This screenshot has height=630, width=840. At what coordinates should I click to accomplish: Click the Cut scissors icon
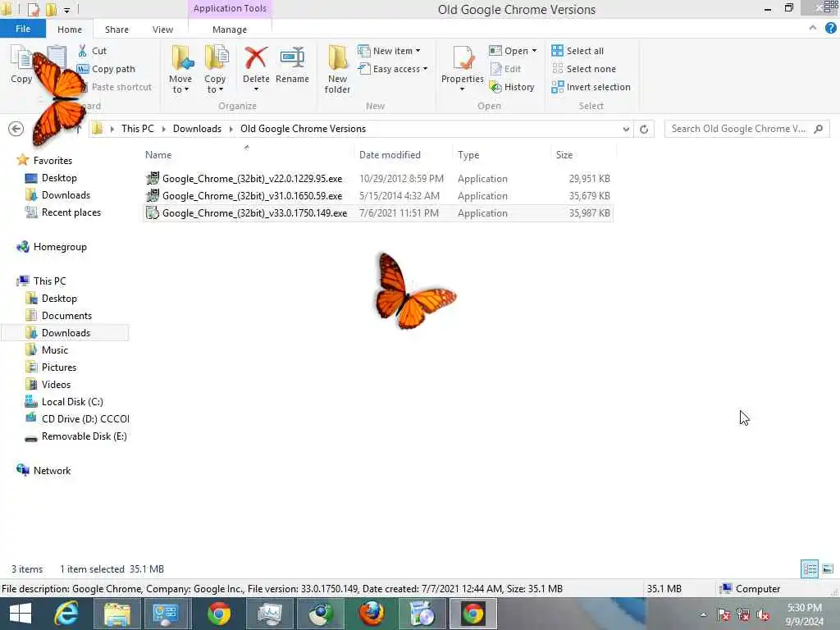(x=83, y=51)
